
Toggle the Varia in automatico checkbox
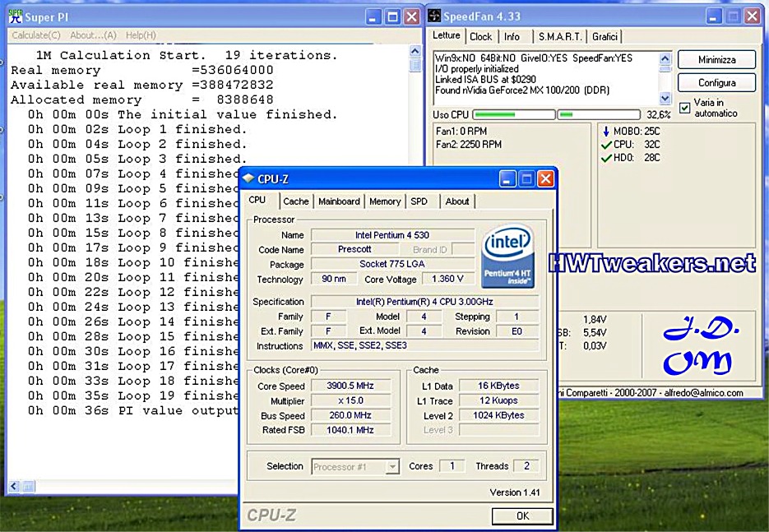coord(684,108)
